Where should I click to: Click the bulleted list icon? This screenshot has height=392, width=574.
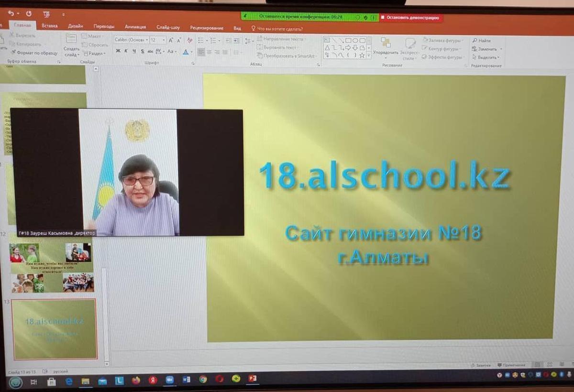point(201,41)
